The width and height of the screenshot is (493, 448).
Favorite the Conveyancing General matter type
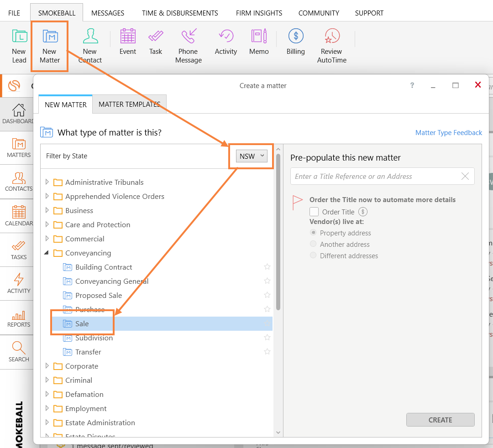[x=267, y=281]
